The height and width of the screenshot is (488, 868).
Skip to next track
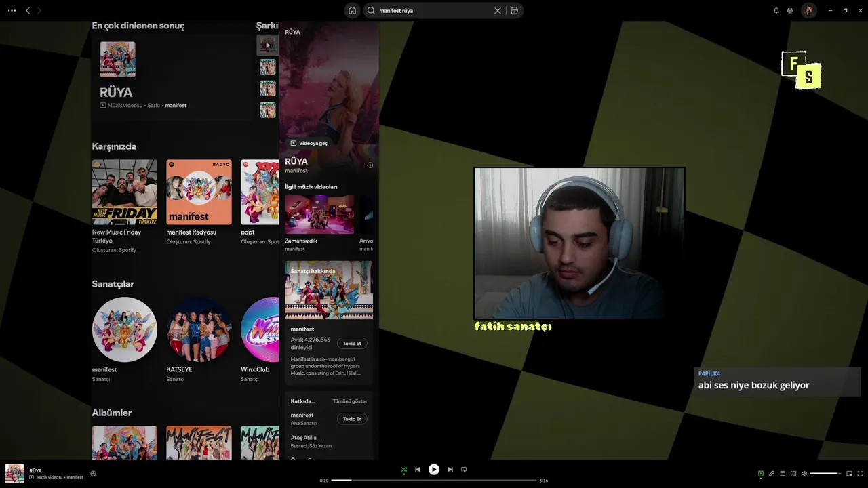point(450,470)
